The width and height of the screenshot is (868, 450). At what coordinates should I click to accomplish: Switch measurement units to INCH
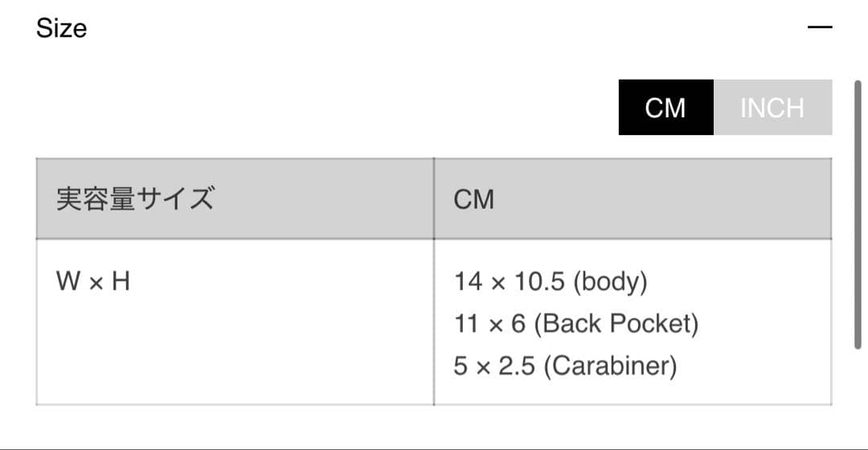tap(772, 108)
